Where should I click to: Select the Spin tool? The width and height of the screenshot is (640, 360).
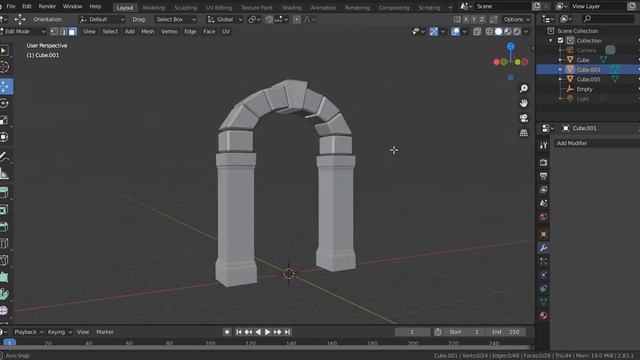(4, 294)
